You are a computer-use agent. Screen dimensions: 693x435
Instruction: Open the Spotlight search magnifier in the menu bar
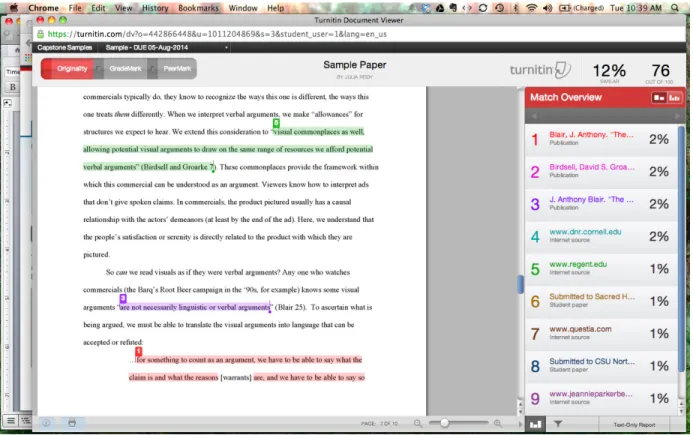(x=674, y=8)
